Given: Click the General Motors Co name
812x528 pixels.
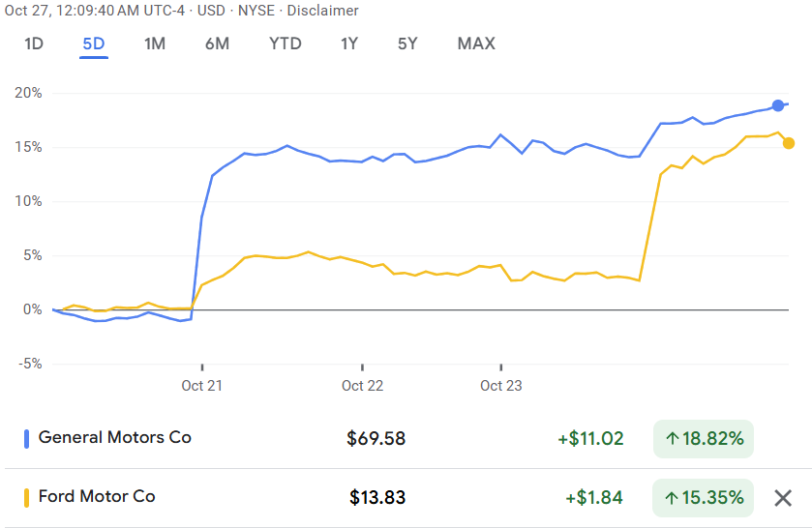Looking at the screenshot, I should (x=115, y=437).
